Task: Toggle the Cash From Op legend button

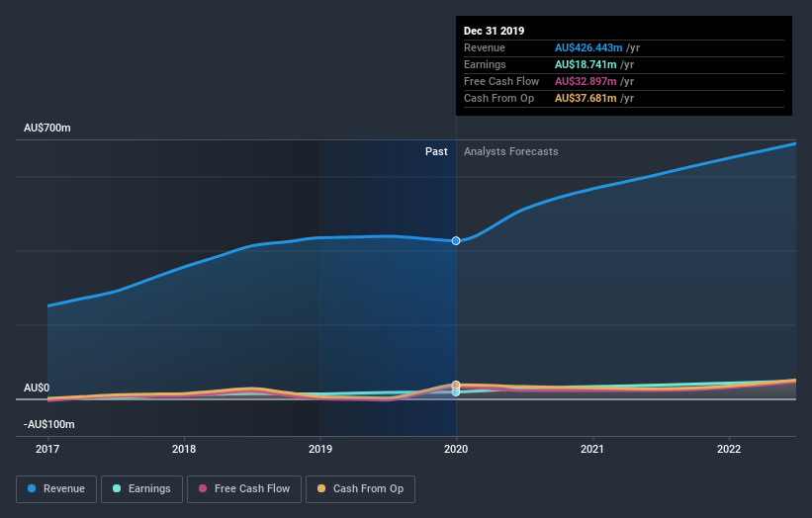Action: coord(360,489)
